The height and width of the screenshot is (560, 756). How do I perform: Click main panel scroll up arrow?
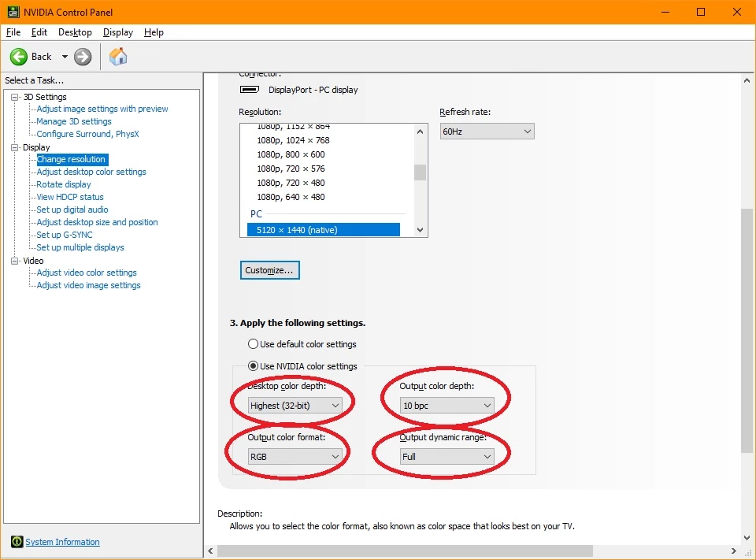[747, 81]
